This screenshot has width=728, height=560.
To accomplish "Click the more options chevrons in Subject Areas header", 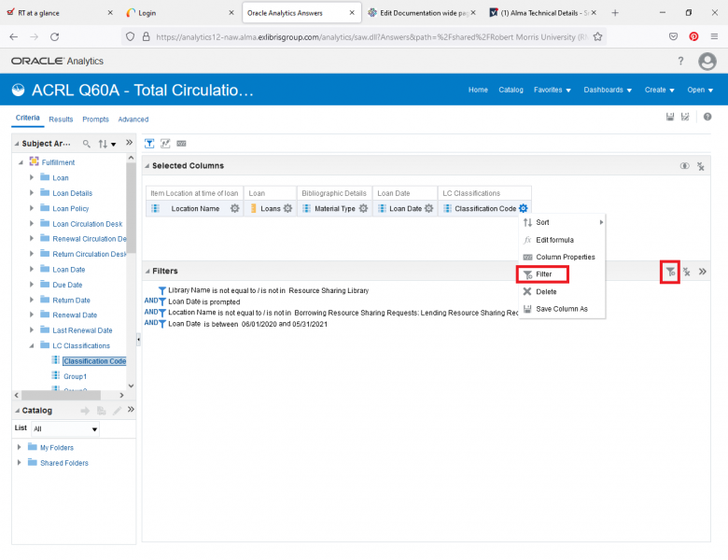I will pyautogui.click(x=129, y=143).
